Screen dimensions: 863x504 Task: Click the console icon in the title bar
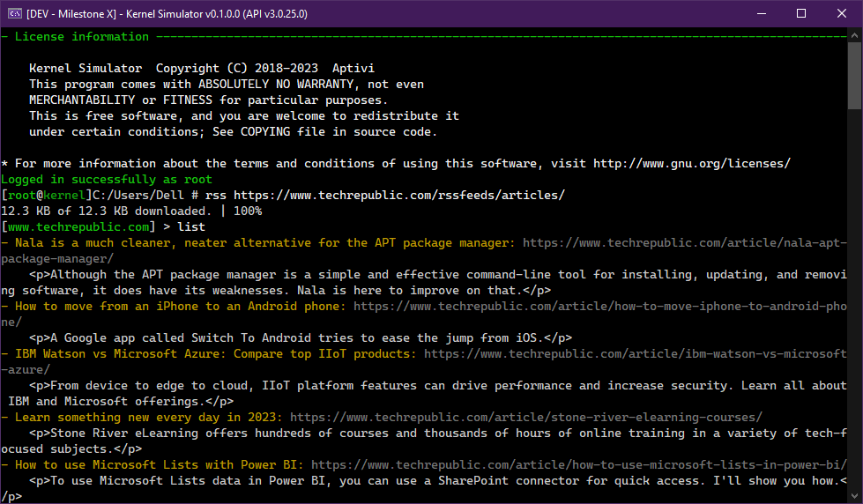point(14,13)
